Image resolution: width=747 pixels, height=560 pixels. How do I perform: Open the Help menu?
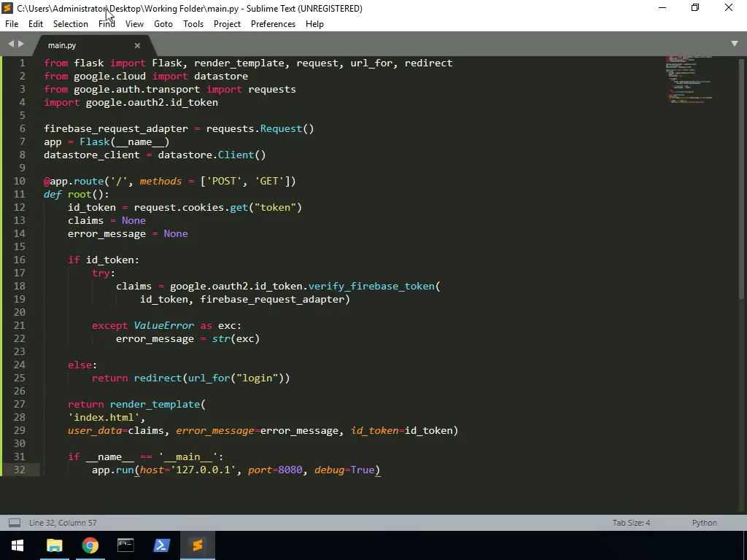point(314,24)
